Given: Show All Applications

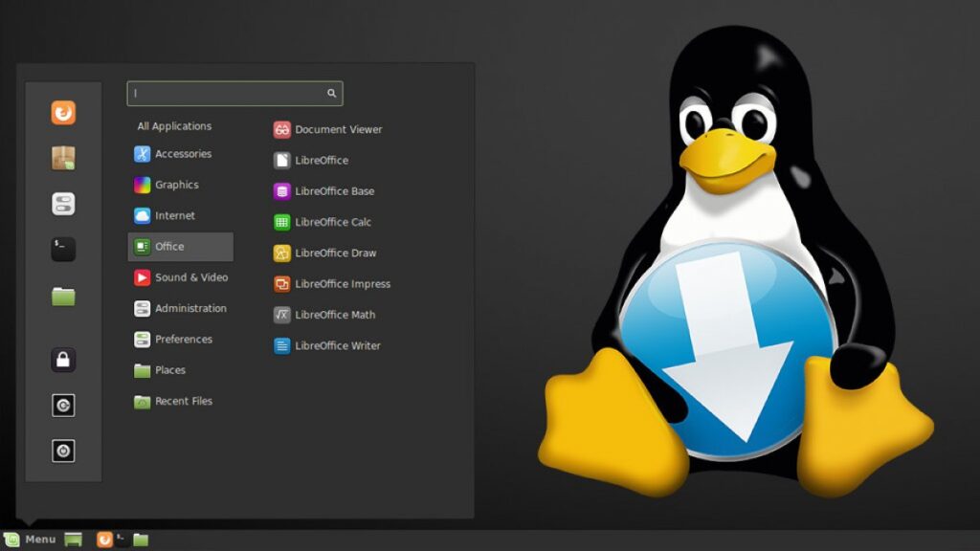Looking at the screenshot, I should (x=175, y=125).
